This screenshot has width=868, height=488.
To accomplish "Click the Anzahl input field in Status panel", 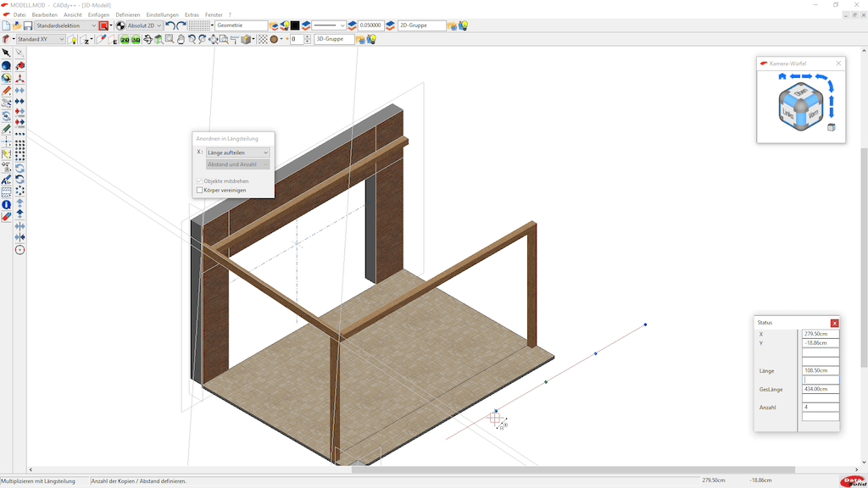I will coord(820,408).
